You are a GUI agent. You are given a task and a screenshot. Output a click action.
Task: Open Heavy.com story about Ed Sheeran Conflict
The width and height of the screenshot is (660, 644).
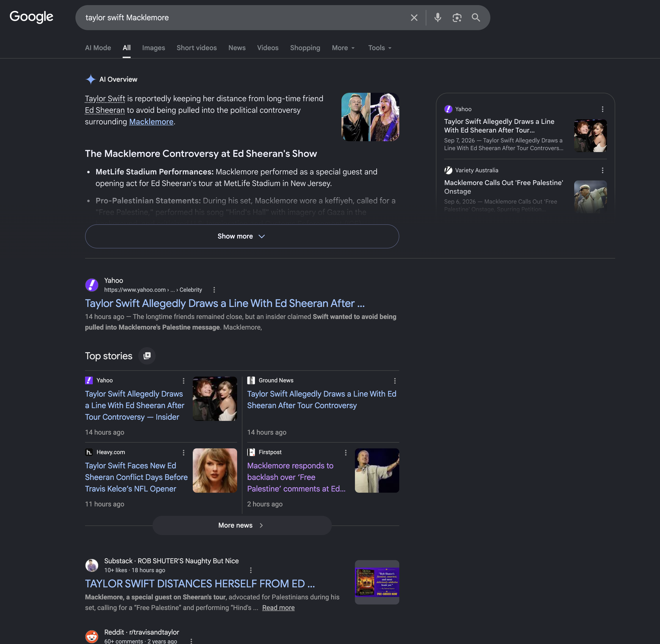pos(136,477)
